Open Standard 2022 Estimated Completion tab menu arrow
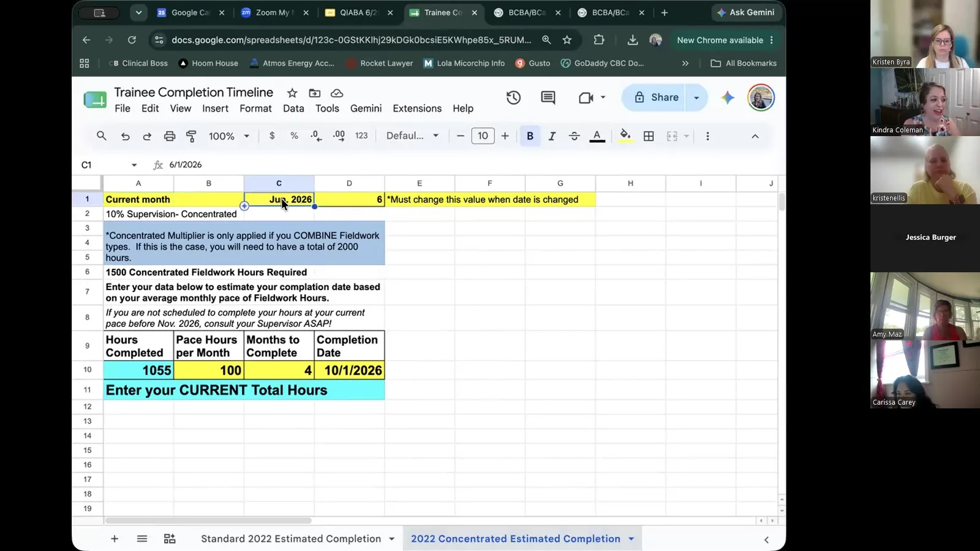This screenshot has height=551, width=980. coord(391,539)
